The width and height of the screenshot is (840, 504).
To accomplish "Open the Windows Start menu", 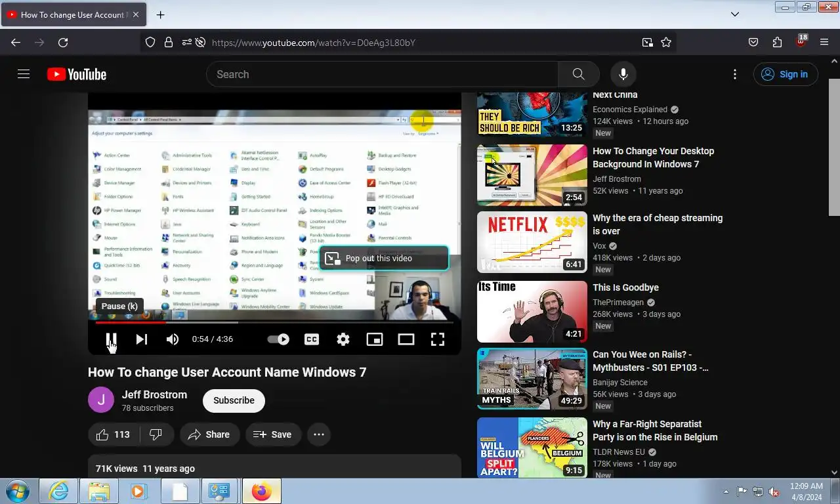I will 17,491.
